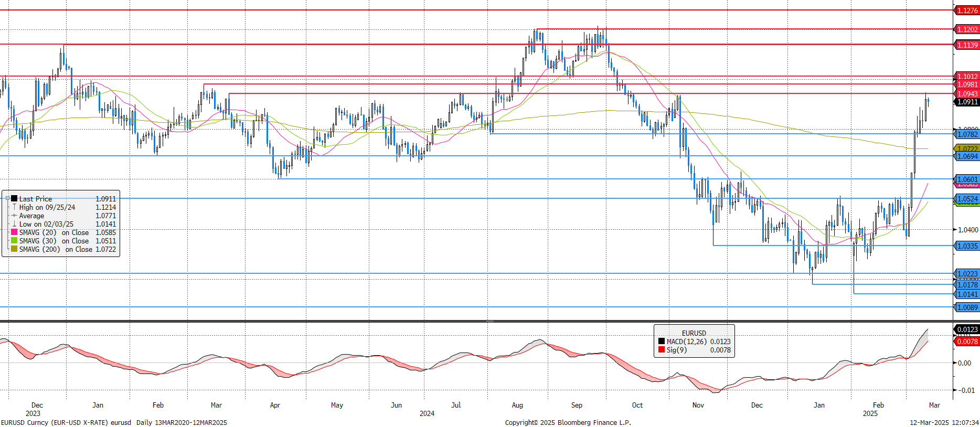Viewport: 980px width, 427px height.
Task: Click the Jun label on the time axis
Action: 397,405
